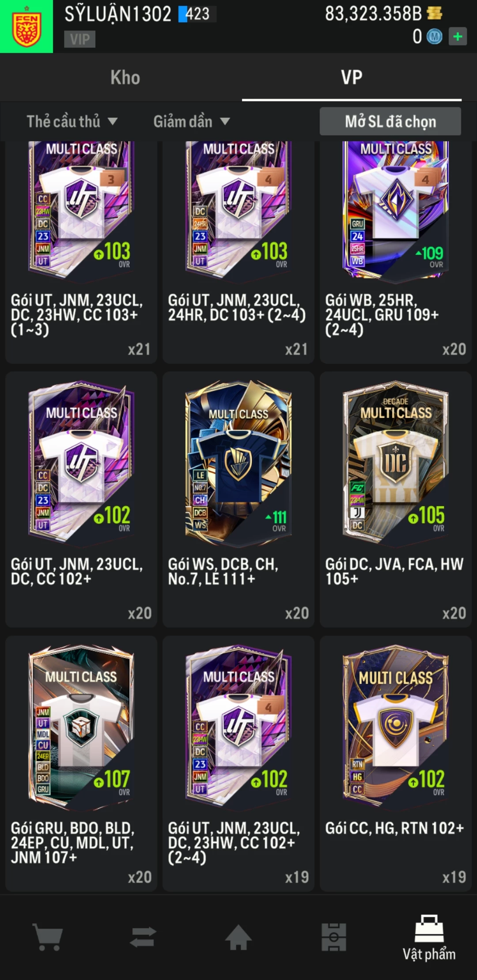Open the transfer market arrows icon

(143, 937)
